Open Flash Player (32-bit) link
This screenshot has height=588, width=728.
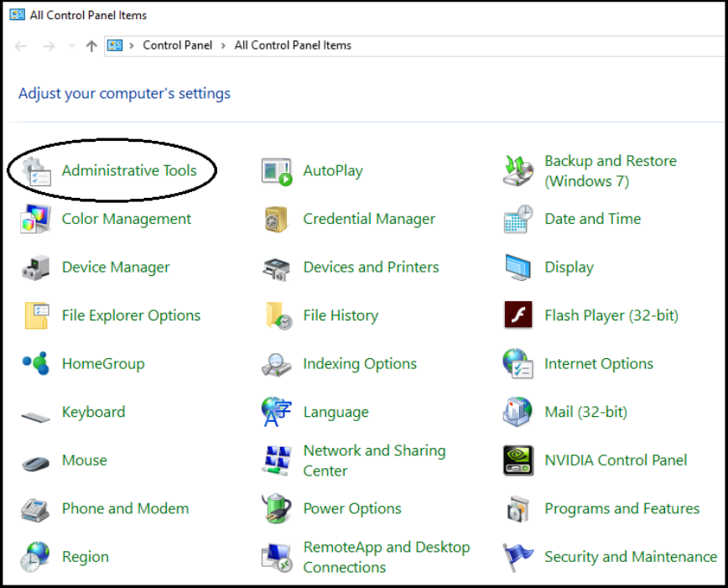point(611,316)
